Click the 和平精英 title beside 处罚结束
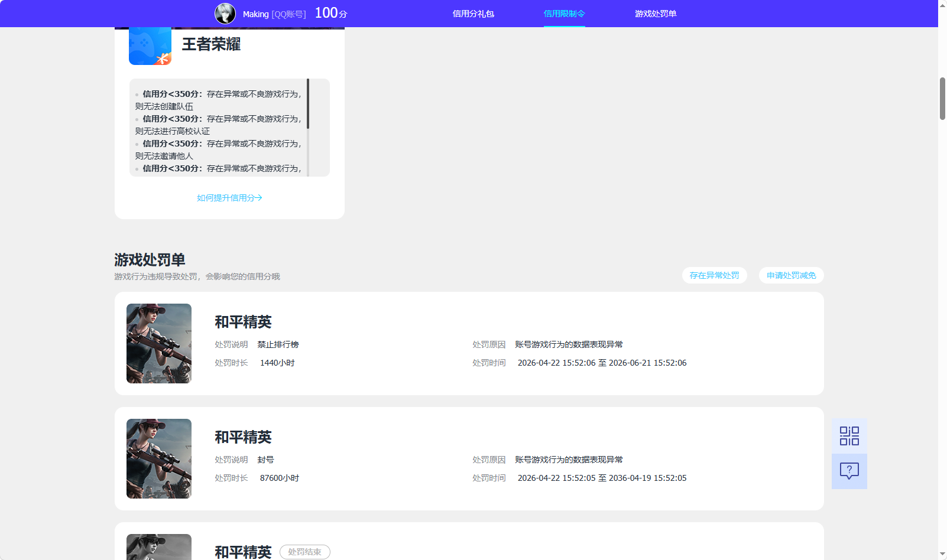 point(243,552)
